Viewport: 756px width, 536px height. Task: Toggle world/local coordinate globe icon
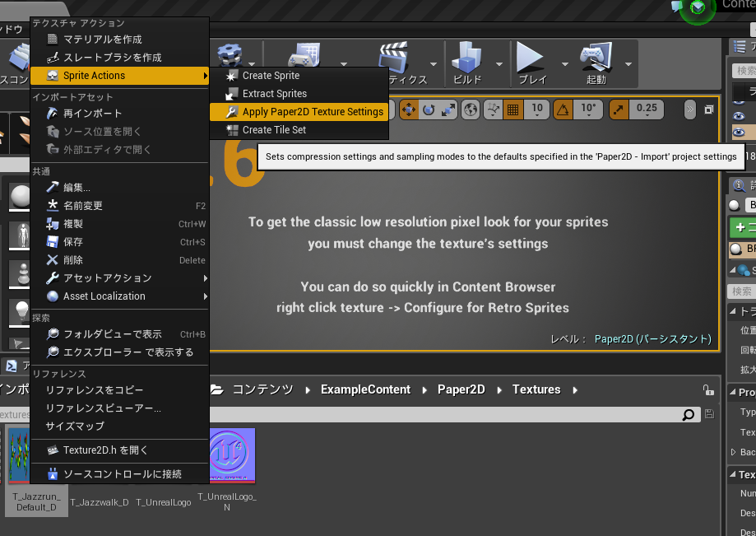pyautogui.click(x=471, y=110)
